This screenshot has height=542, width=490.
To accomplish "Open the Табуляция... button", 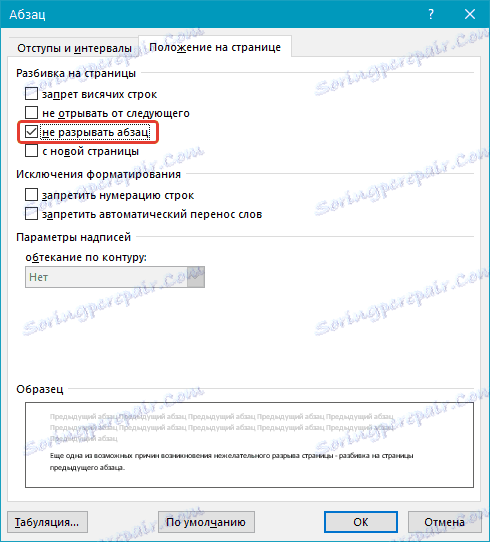I will pyautogui.click(x=47, y=522).
